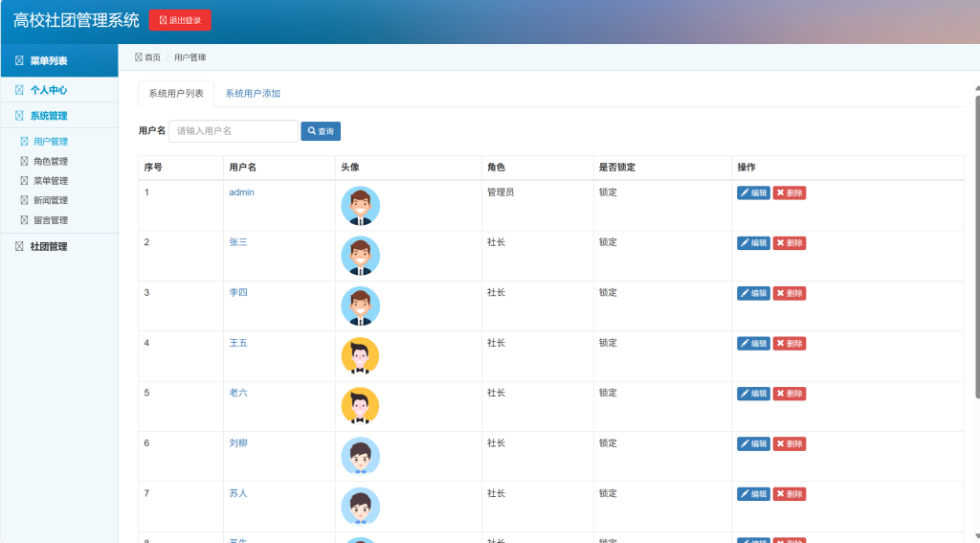This screenshot has width=980, height=543.
Task: Click the vertical scrollbar on the right
Action: point(977,246)
